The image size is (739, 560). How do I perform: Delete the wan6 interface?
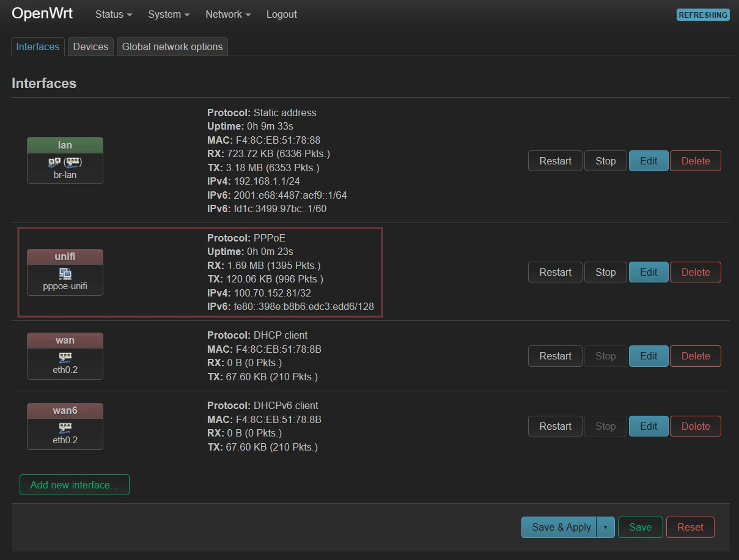pos(696,426)
